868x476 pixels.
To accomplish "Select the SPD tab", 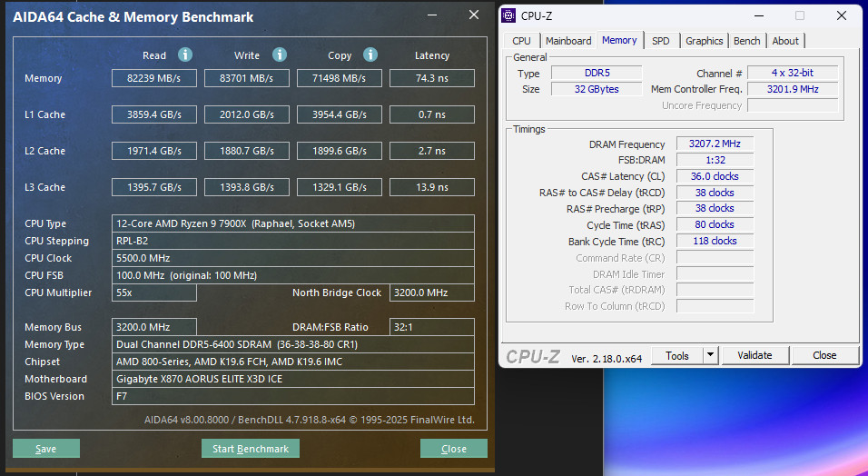I will click(661, 41).
